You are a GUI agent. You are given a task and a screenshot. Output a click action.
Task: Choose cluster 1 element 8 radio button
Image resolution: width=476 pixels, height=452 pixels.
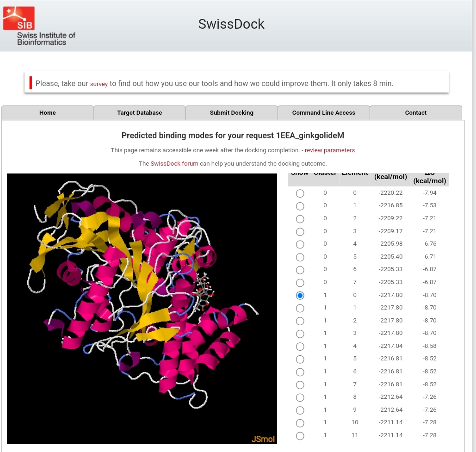pyautogui.click(x=300, y=397)
